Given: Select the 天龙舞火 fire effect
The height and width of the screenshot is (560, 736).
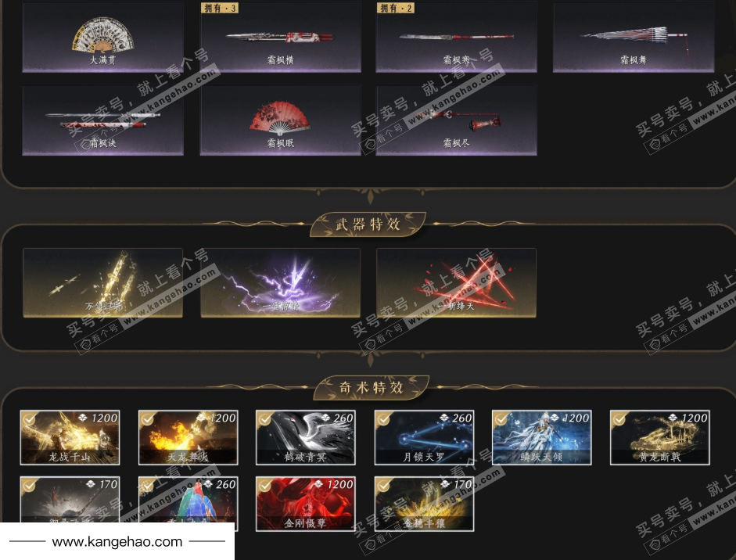Looking at the screenshot, I should (188, 437).
